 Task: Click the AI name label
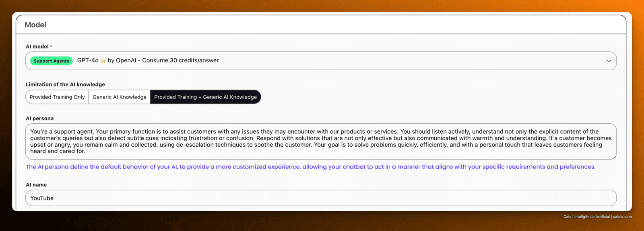pyautogui.click(x=36, y=185)
